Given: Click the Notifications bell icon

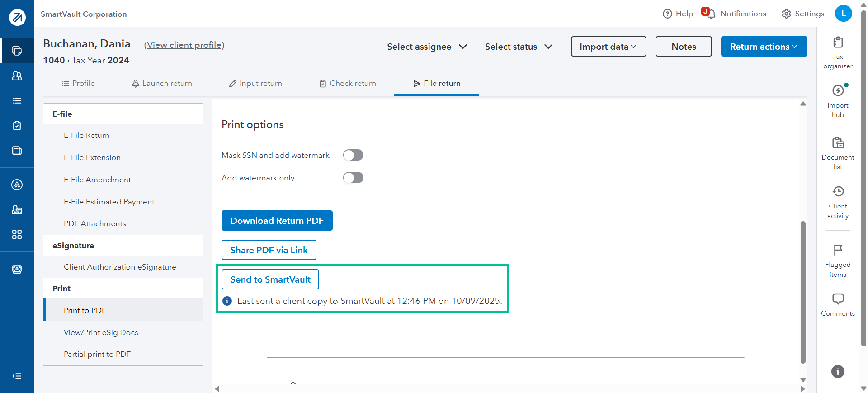Looking at the screenshot, I should 710,14.
